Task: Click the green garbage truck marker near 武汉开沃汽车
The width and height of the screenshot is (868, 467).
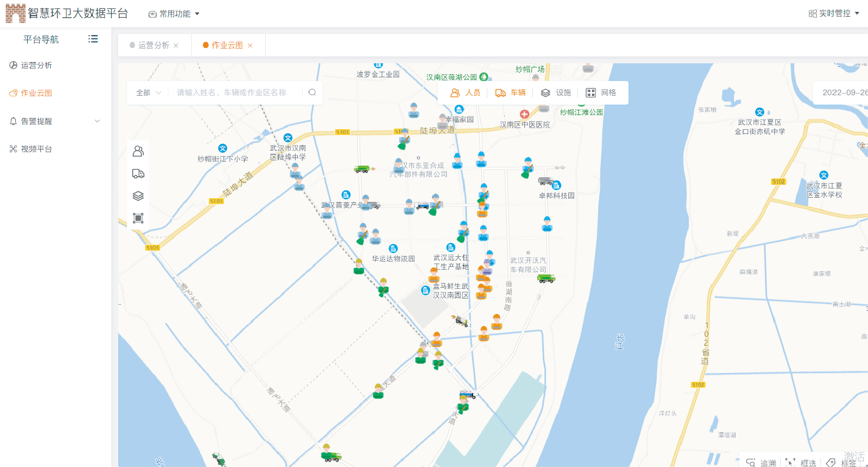Action: coord(546,278)
